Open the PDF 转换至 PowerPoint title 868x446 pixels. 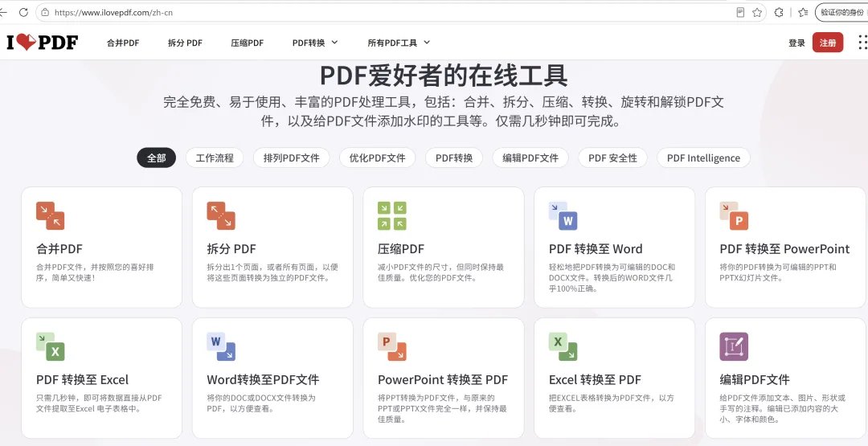[x=784, y=249]
